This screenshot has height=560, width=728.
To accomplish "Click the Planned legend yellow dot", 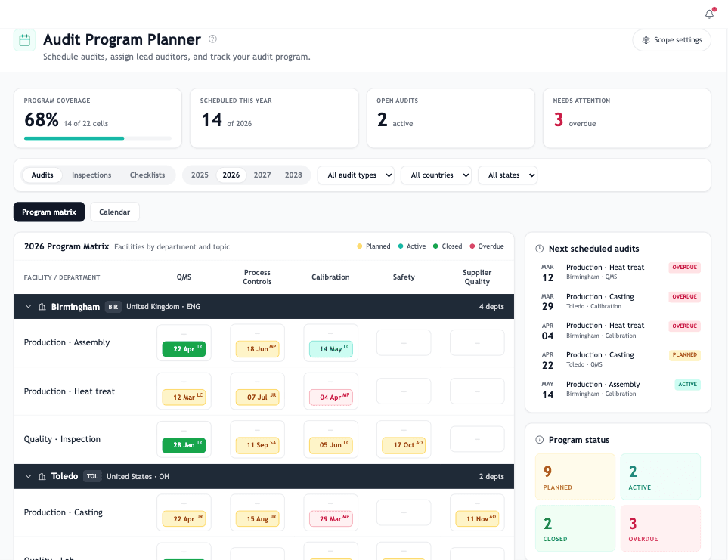I will tap(359, 246).
